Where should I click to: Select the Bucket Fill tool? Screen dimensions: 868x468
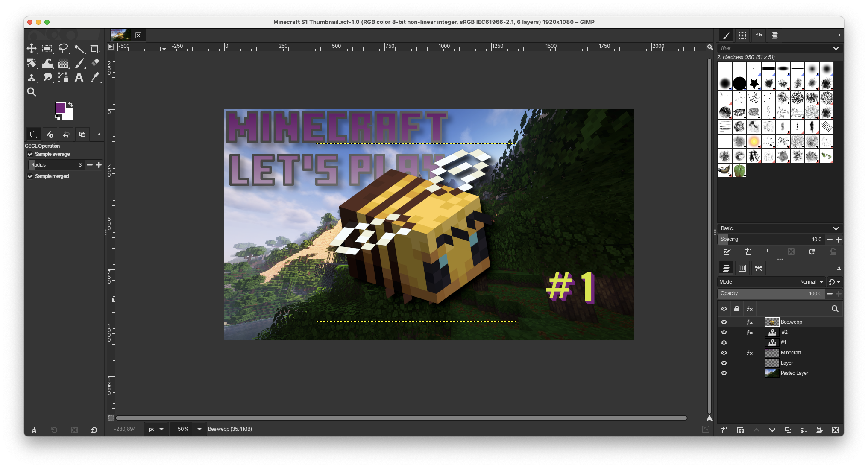coord(63,63)
